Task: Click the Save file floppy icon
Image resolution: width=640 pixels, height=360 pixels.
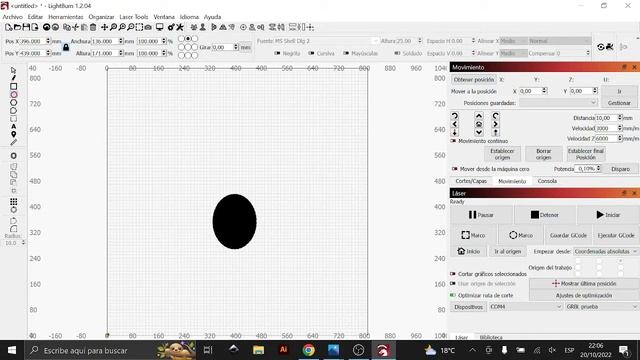Action: coord(26,27)
